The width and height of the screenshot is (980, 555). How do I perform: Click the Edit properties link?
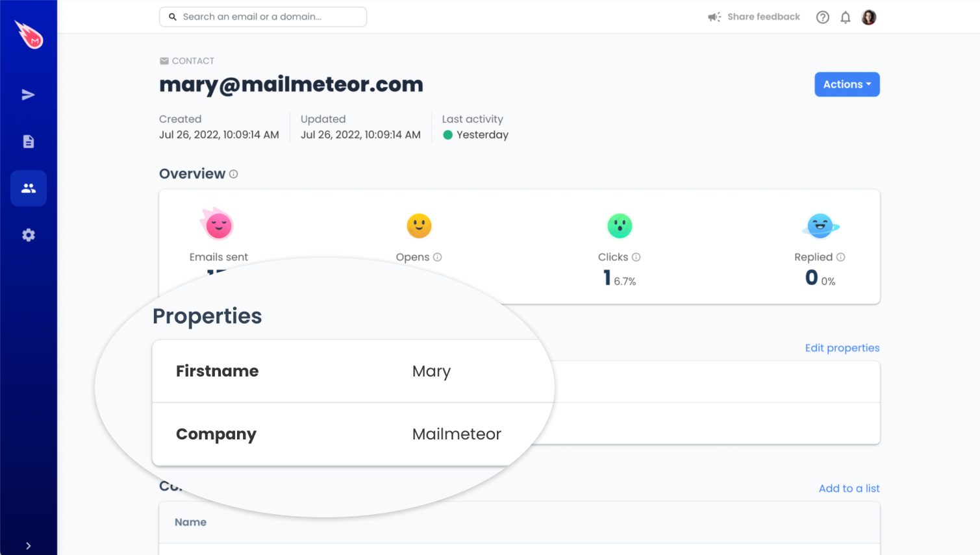[x=842, y=348]
